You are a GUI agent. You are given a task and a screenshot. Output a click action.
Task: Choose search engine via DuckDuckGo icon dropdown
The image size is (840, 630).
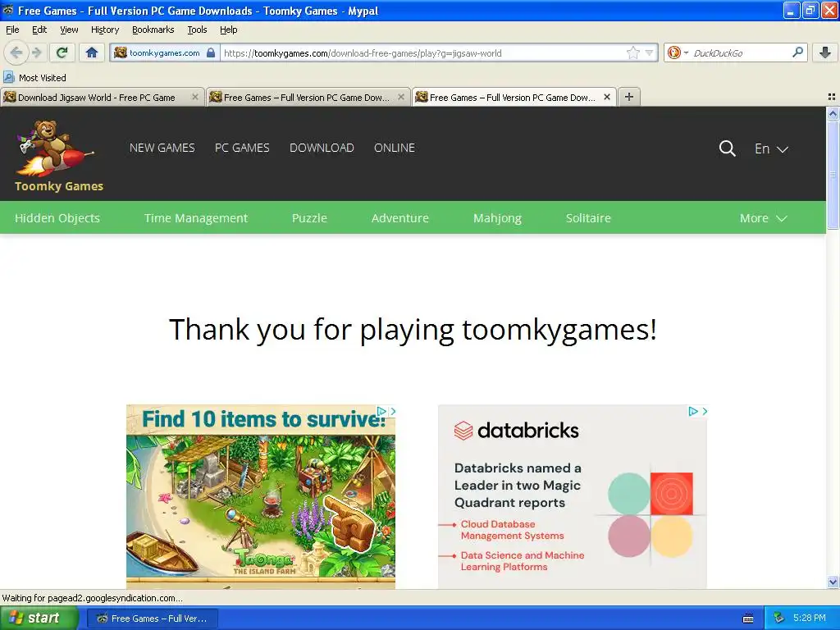(x=678, y=52)
